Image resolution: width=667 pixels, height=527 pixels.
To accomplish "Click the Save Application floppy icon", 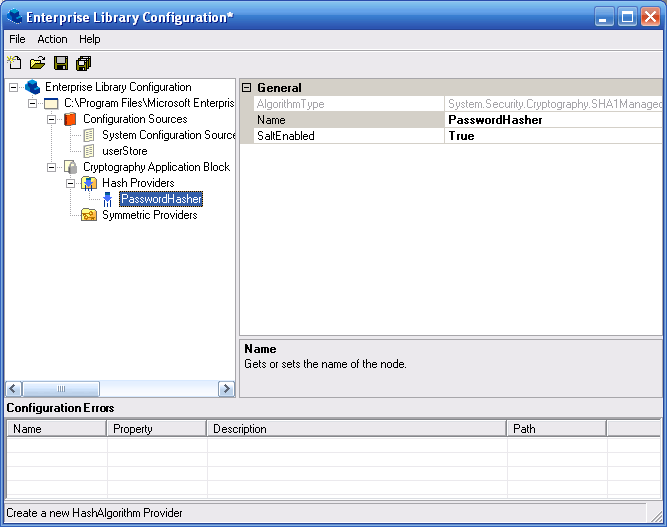I will coord(61,63).
